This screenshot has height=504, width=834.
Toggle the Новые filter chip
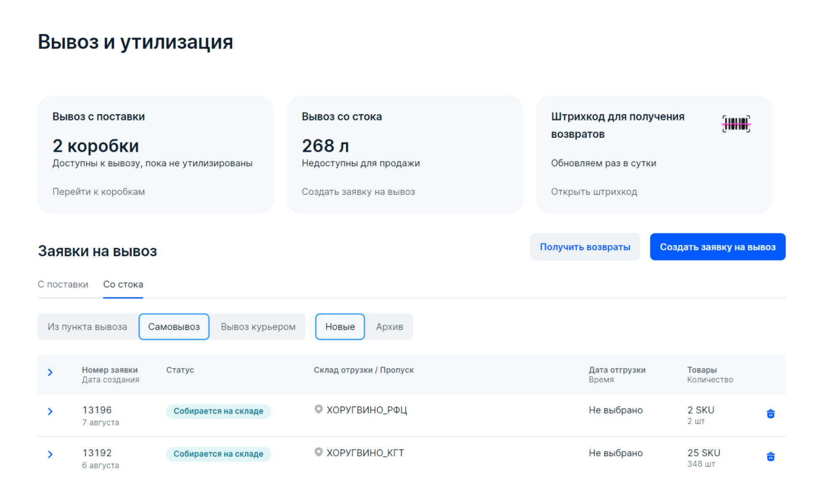pos(340,326)
